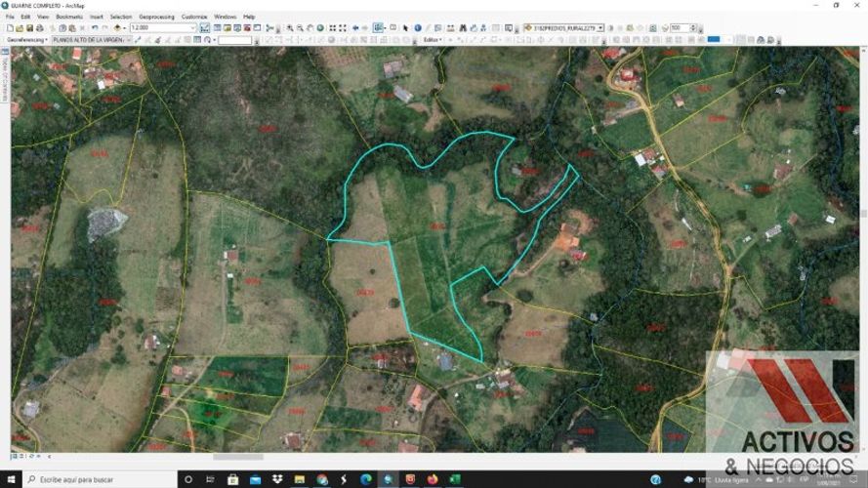868x488 pixels.
Task: Click the Fixed Zoom Out icon
Action: (x=343, y=27)
